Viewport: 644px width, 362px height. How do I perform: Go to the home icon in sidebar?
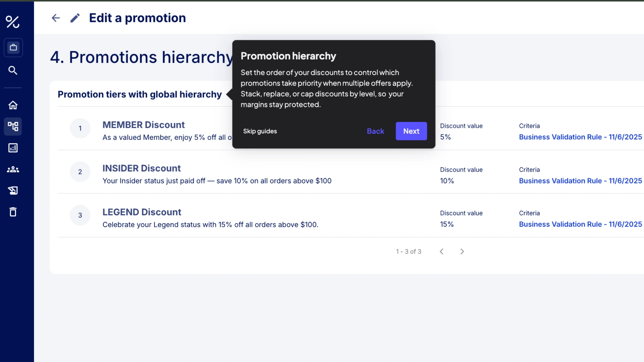[x=13, y=105]
